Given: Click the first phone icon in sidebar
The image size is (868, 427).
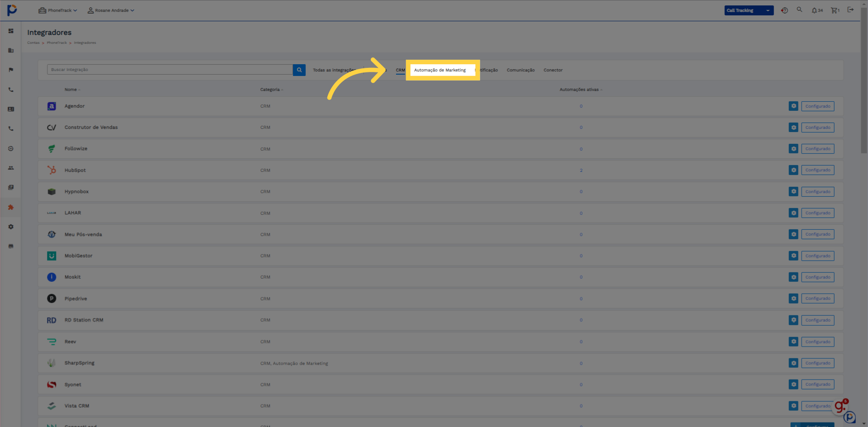Looking at the screenshot, I should [11, 90].
